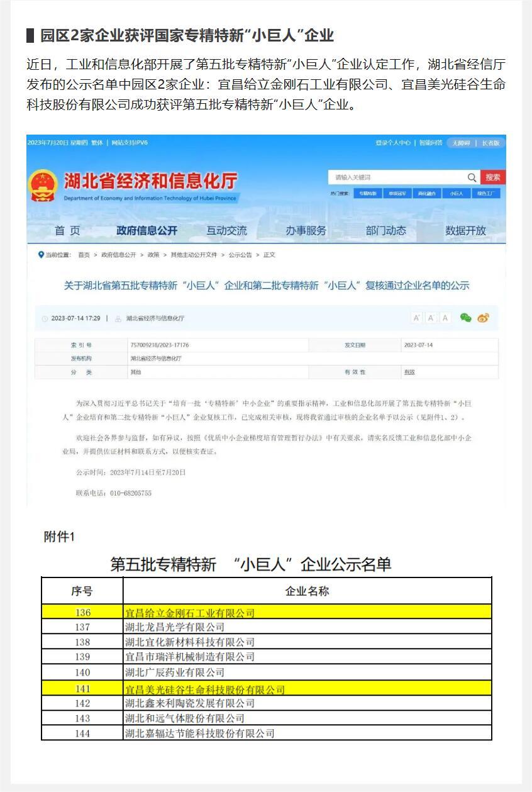The width and height of the screenshot is (532, 792).
Task: Click breadcrumb link 首页
Action: [84, 255]
